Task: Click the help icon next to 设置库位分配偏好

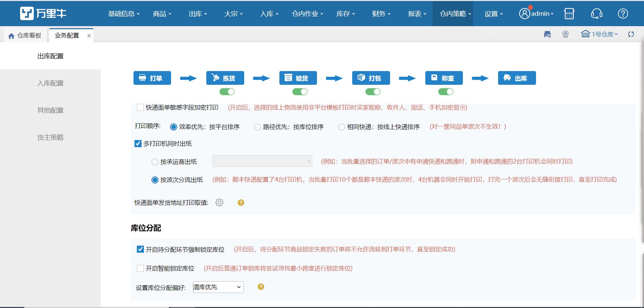Action: (261, 287)
